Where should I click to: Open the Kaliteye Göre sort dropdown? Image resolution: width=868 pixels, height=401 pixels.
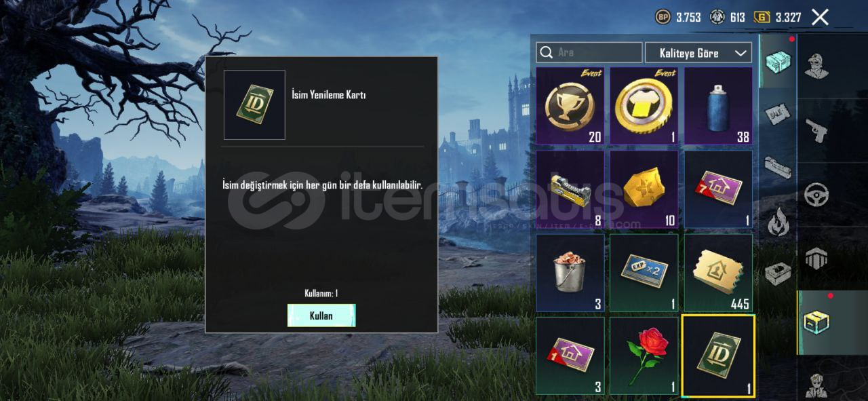(x=698, y=53)
